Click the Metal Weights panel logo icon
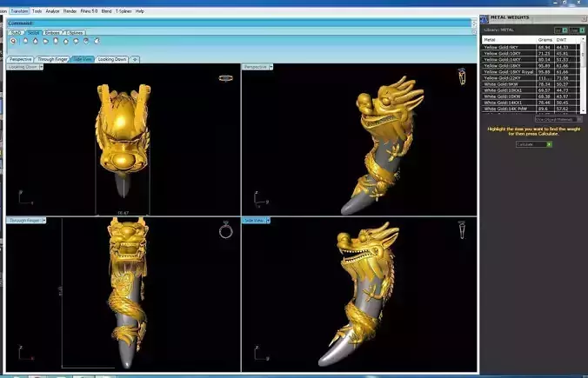588x378 pixels. click(484, 19)
